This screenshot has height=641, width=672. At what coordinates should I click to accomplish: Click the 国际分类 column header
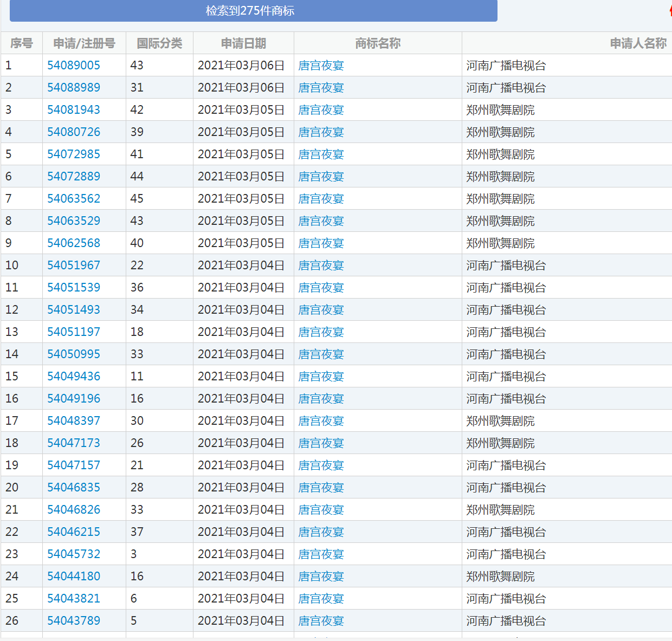(159, 43)
